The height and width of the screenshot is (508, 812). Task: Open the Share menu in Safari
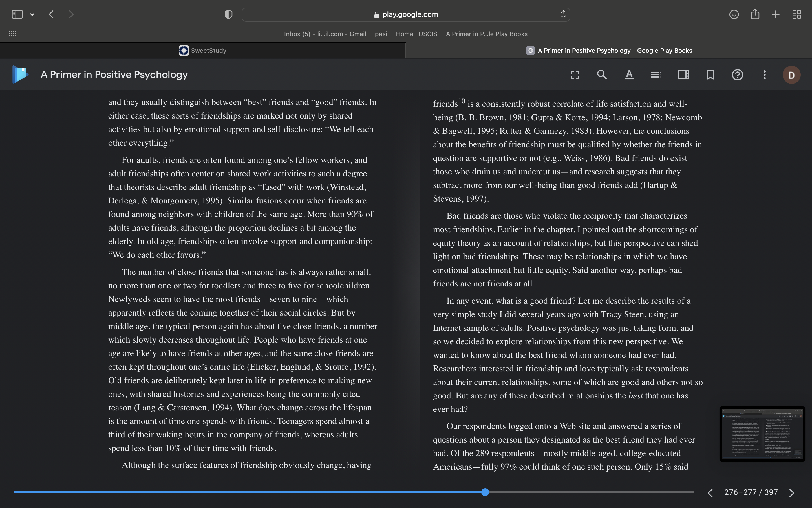click(755, 14)
